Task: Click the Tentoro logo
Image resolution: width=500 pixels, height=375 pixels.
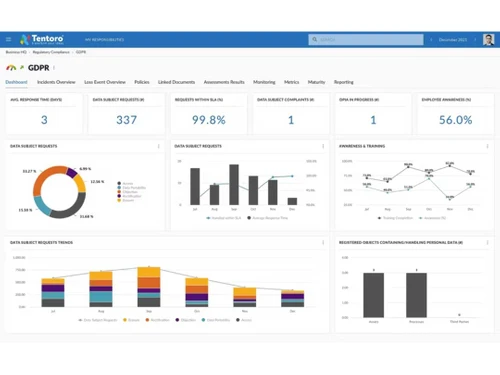Action: [x=42, y=39]
